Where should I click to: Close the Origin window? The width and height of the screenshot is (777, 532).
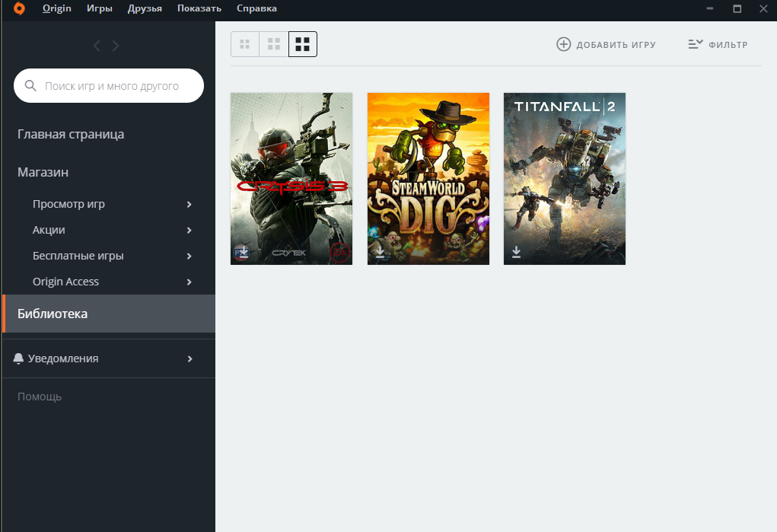[763, 8]
